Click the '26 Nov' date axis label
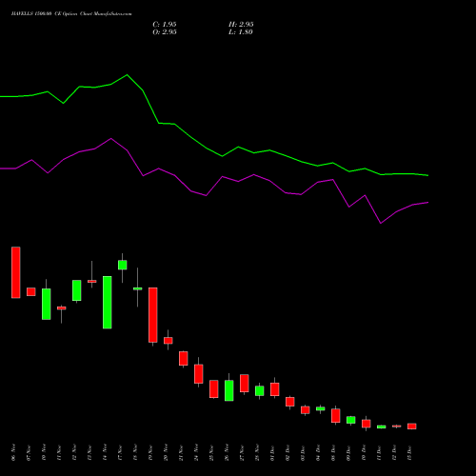This screenshot has width=476, height=476. pyautogui.click(x=227, y=452)
